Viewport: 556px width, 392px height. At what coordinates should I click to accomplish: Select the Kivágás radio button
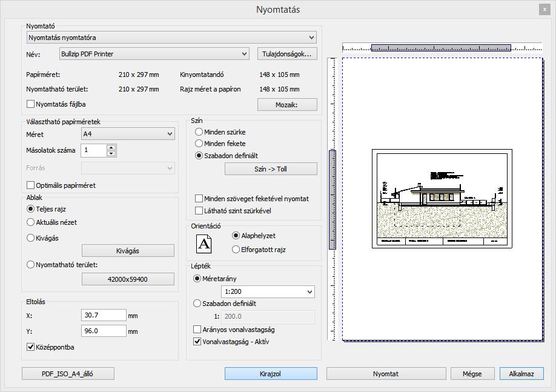[31, 238]
